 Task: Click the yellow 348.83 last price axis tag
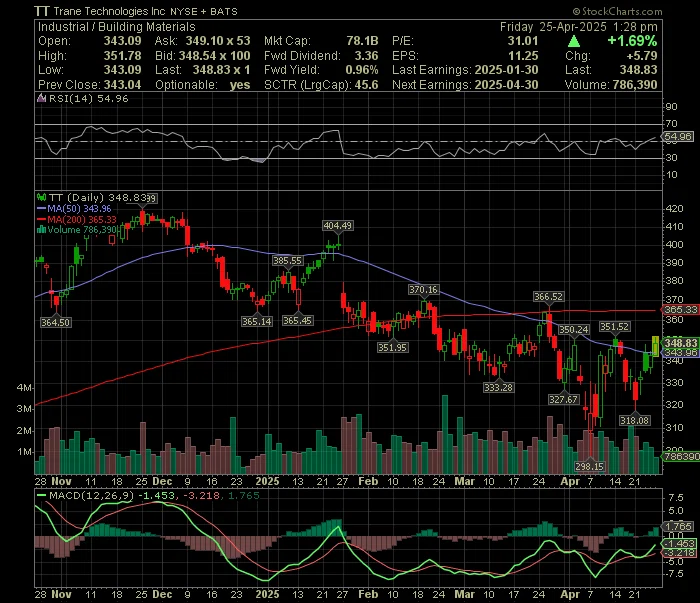coord(680,343)
